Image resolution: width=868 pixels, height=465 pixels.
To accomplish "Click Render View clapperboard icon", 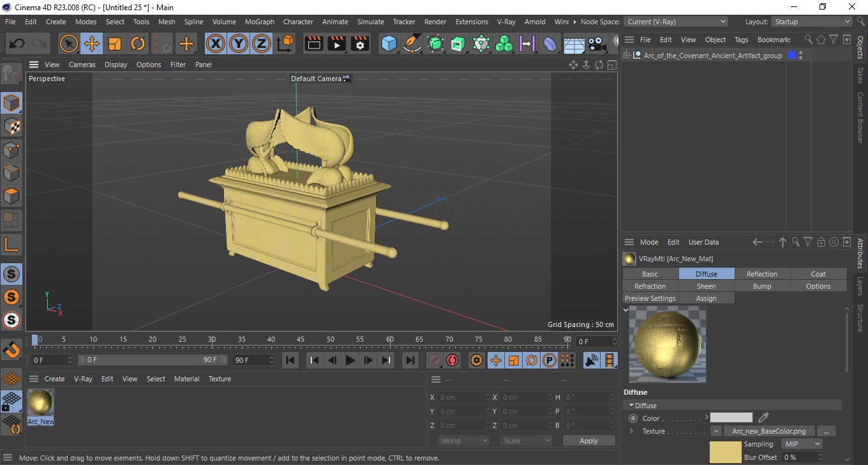I will tap(313, 43).
